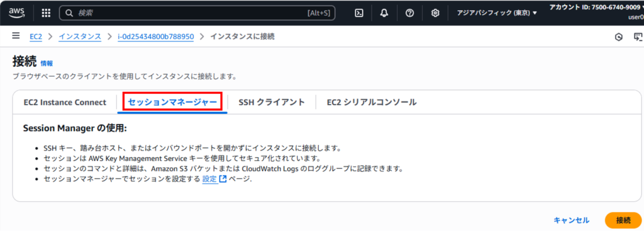The width and height of the screenshot is (644, 231).
Task: Click the orange 接続 button
Action: 623,220
